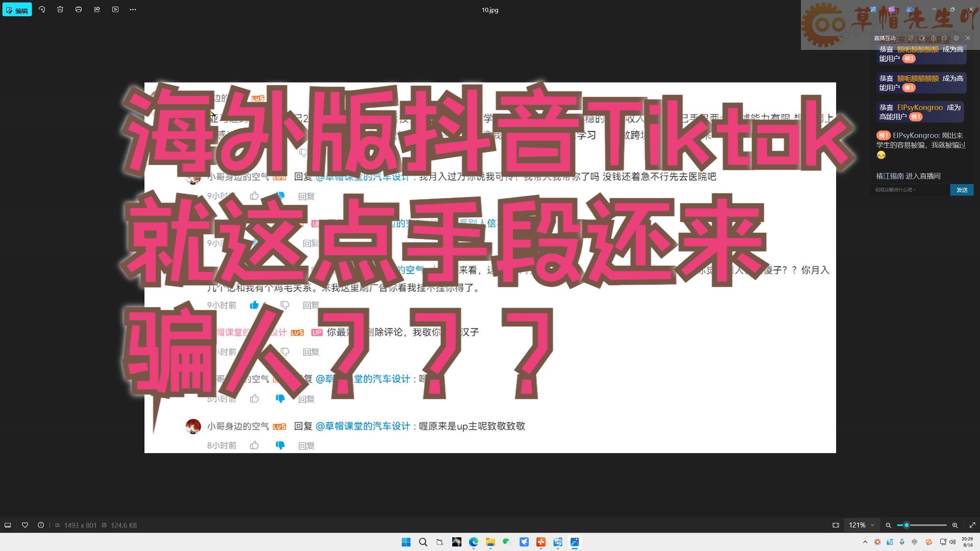Open the clock showing 20:29
980x551 pixels.
[x=967, y=542]
